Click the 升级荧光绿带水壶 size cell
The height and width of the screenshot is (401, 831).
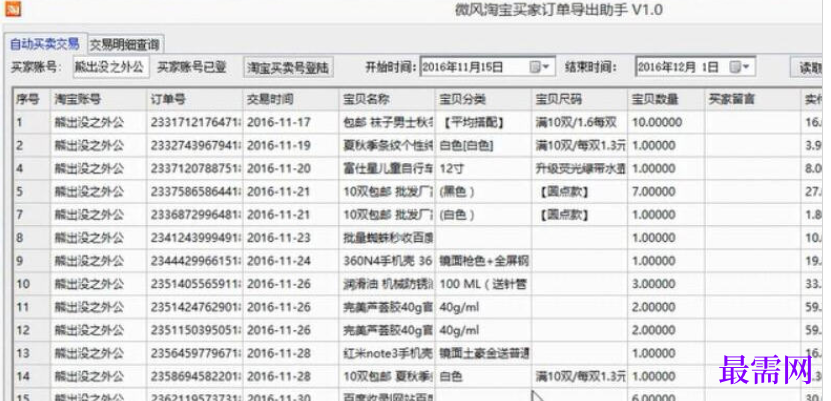(x=579, y=169)
